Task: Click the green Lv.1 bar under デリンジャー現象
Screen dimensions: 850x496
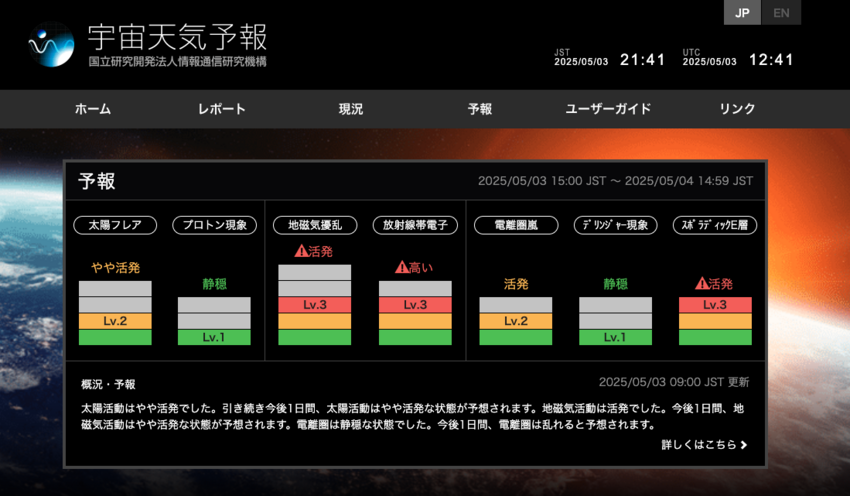Action: 615,337
